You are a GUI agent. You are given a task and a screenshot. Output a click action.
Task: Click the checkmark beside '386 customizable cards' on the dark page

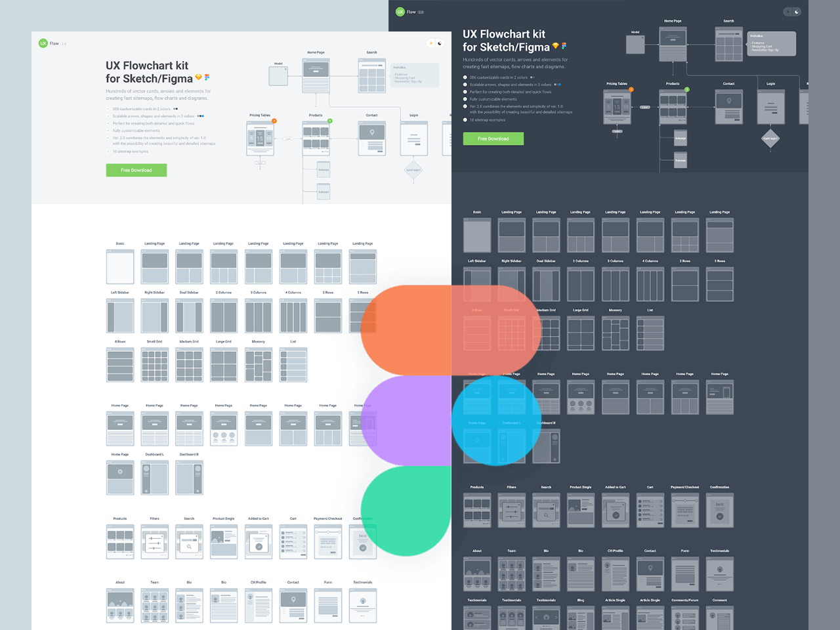pos(465,77)
